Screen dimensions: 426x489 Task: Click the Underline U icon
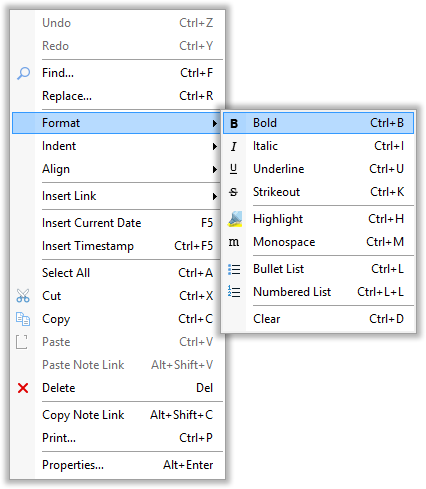tap(234, 169)
